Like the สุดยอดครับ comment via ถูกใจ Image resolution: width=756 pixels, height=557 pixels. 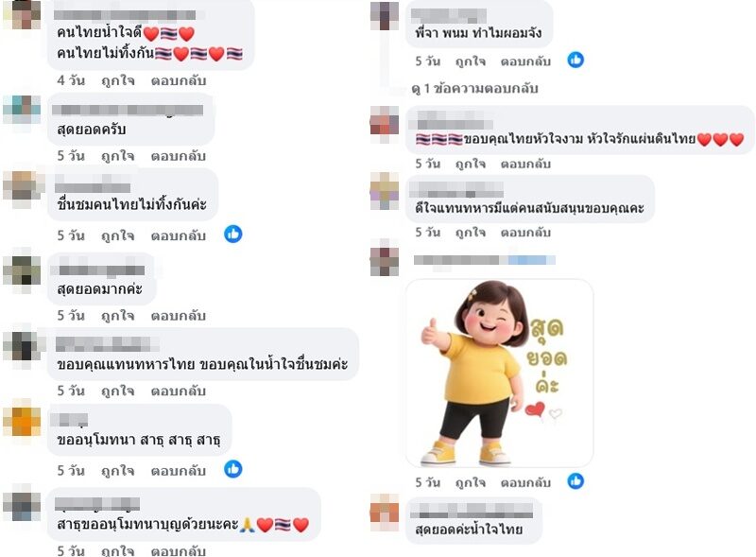117,156
